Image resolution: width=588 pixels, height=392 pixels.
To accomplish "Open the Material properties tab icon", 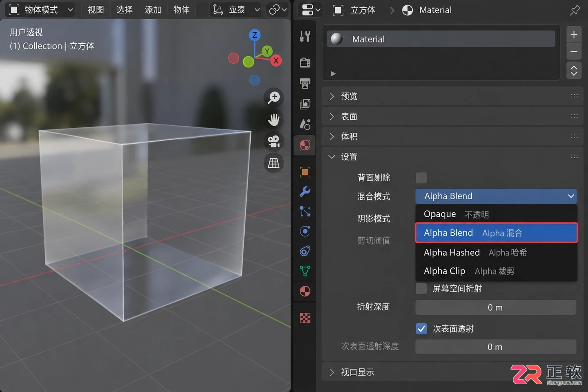I will 305,291.
